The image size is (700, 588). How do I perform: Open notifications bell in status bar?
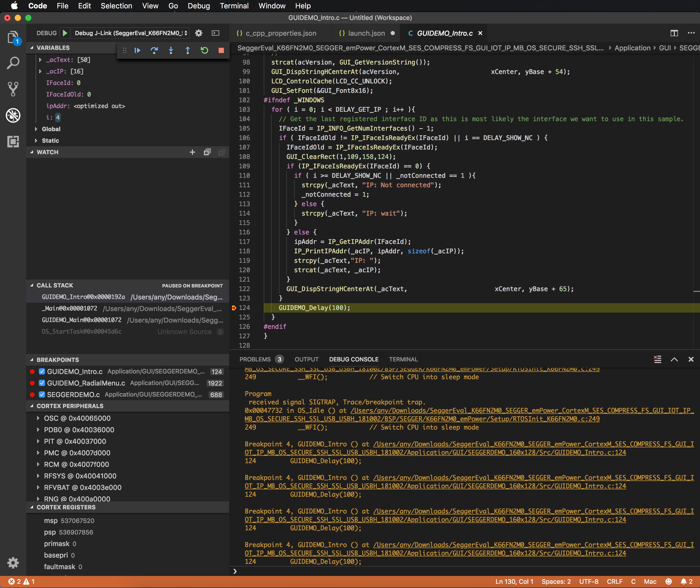coord(686,581)
